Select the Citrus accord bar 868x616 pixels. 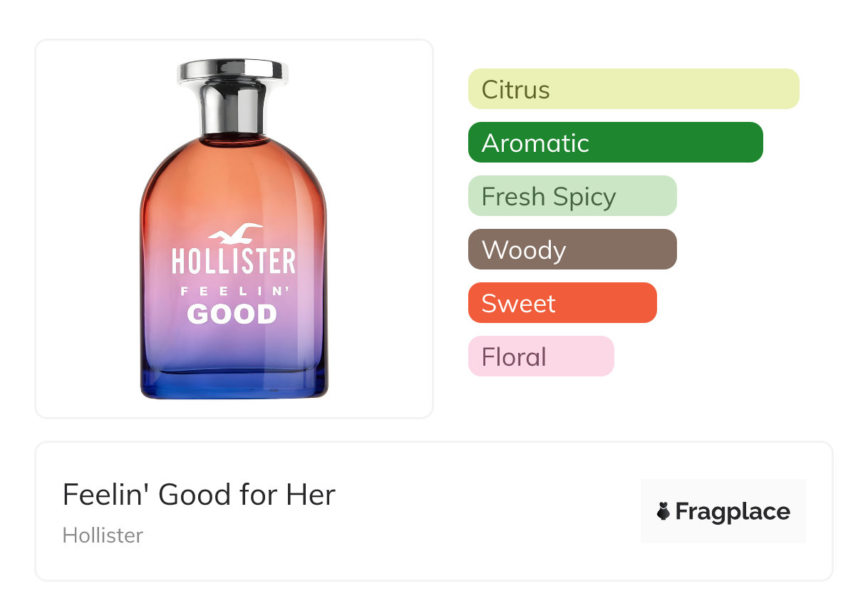tap(633, 89)
